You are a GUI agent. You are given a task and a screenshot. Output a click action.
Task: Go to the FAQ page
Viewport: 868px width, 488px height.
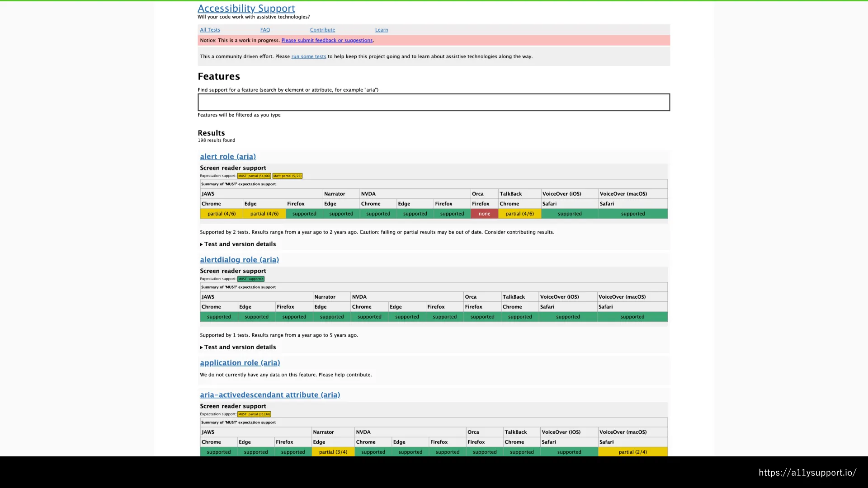coord(265,30)
